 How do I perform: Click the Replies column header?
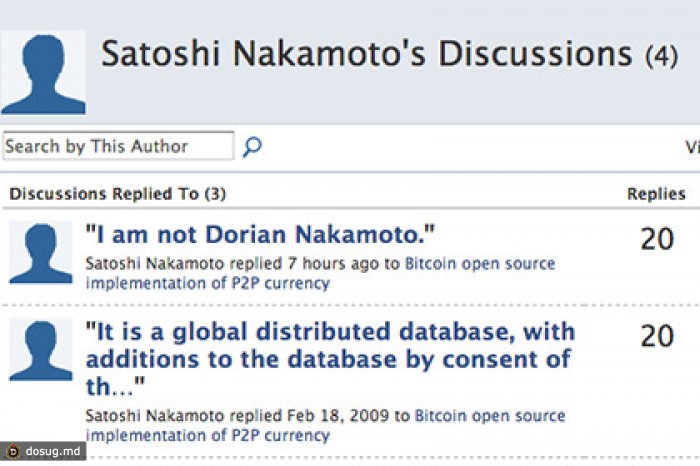656,194
